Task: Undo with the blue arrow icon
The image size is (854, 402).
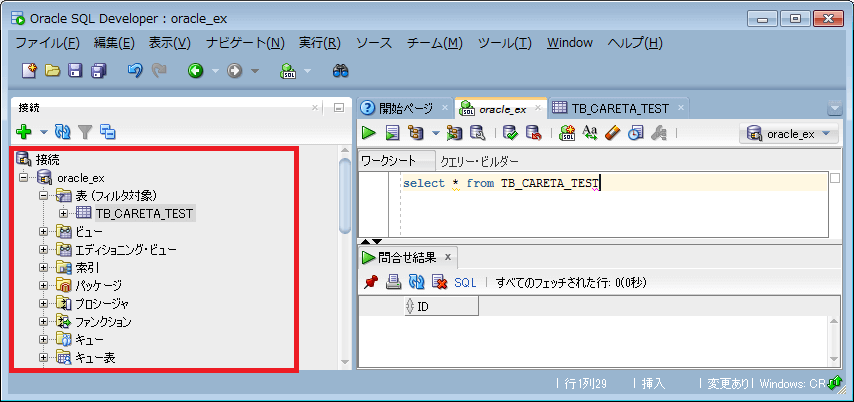Action: 135,70
